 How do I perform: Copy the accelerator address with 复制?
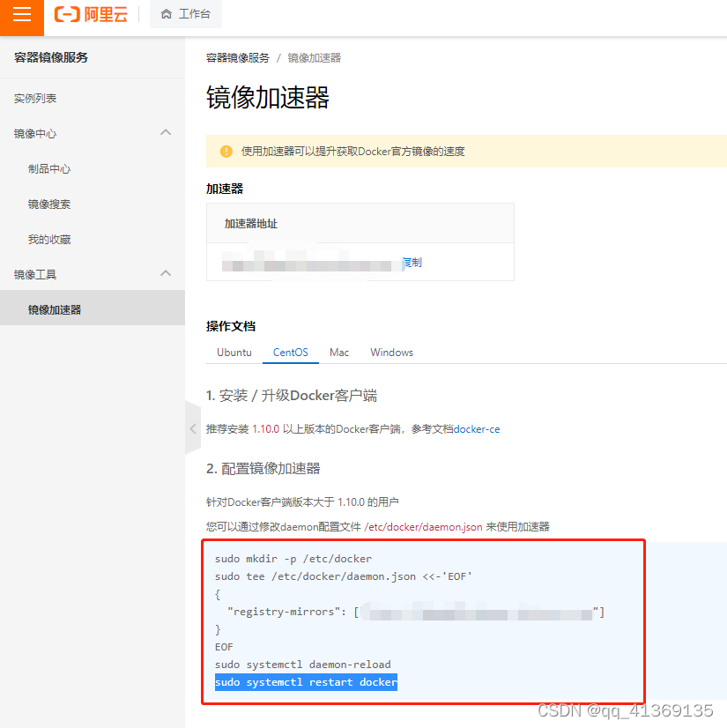tap(412, 263)
